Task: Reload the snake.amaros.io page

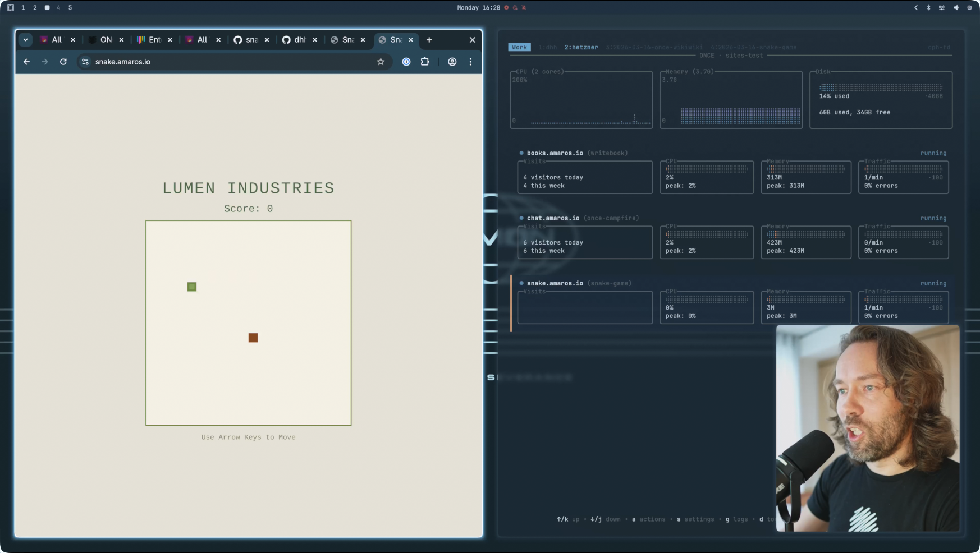Action: click(x=63, y=62)
